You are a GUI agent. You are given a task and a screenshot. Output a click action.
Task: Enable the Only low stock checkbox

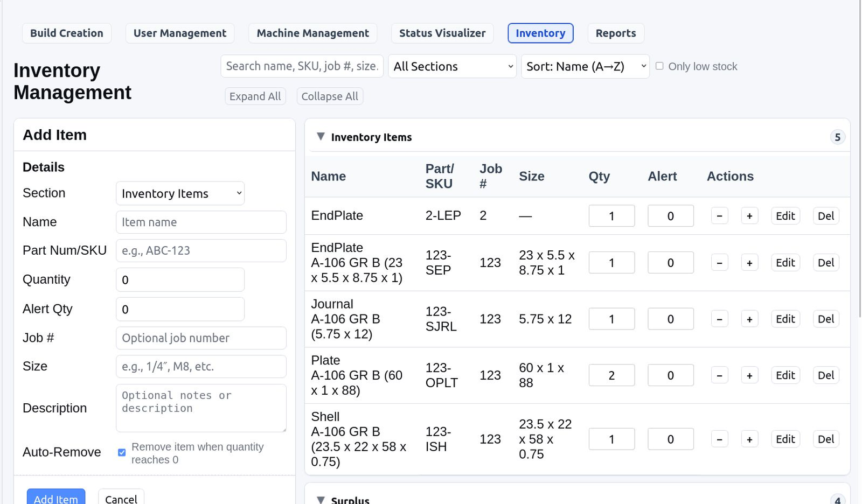659,66
